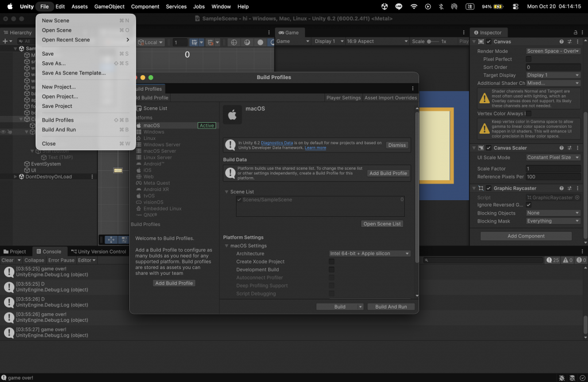Click the Unity Hub icon in the menu bar
The width and height of the screenshot is (588, 382).
pyautogui.click(x=384, y=6)
